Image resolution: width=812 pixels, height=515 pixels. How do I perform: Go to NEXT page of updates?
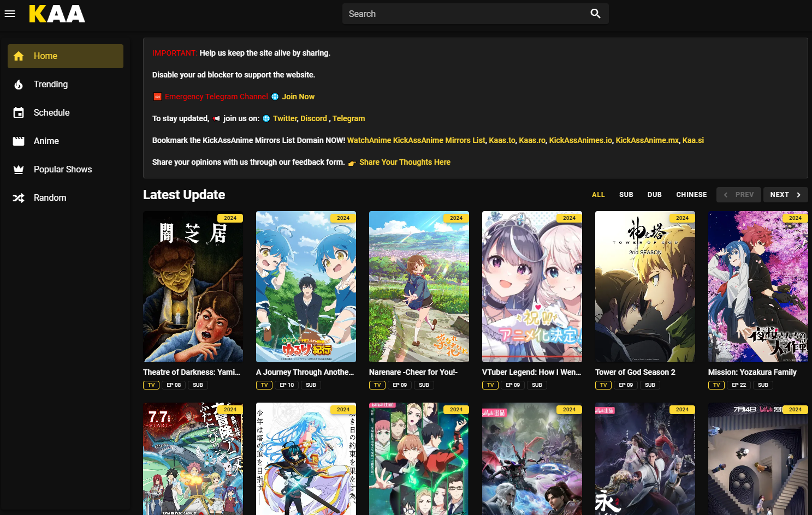[785, 195]
